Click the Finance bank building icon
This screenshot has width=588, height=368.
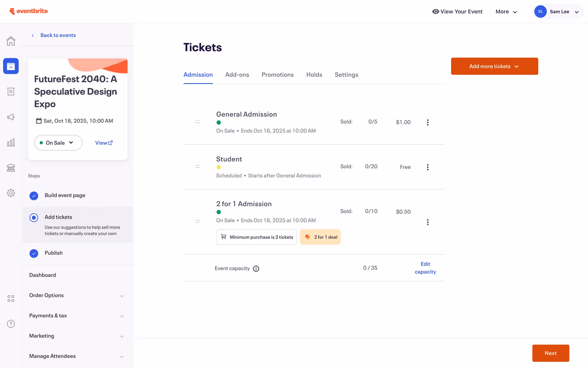pos(11,168)
